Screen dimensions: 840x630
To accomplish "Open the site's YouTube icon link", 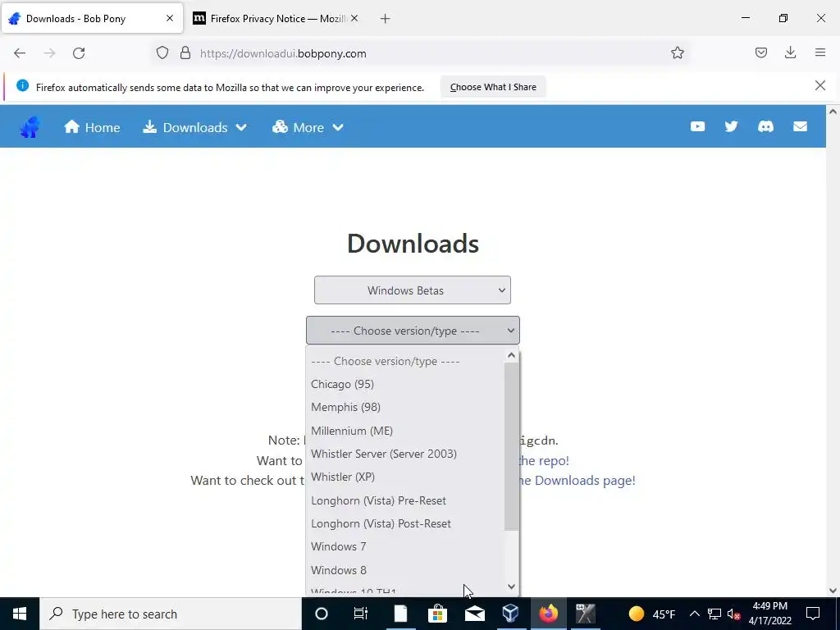I will [697, 126].
